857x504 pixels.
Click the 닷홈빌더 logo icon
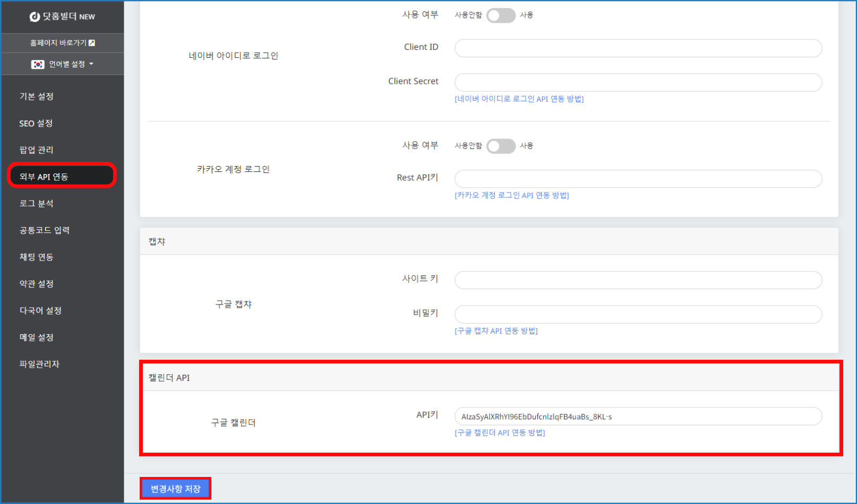click(35, 17)
